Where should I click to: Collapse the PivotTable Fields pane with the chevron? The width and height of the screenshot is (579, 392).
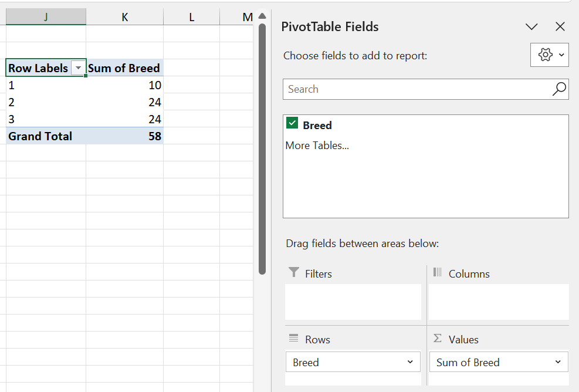tap(531, 27)
